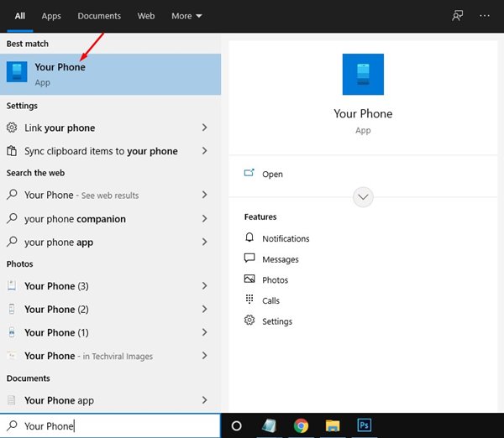
Task: Expand the See web results arrow
Action: pos(204,195)
